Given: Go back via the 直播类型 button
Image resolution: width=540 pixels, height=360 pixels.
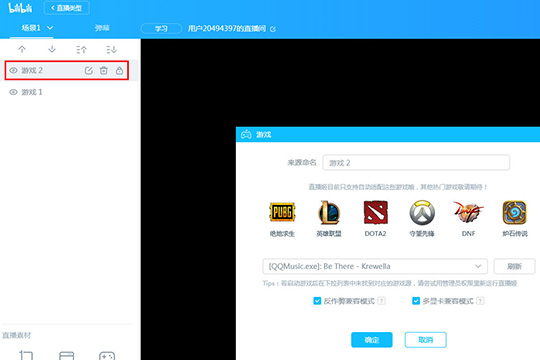Looking at the screenshot, I should coord(67,8).
